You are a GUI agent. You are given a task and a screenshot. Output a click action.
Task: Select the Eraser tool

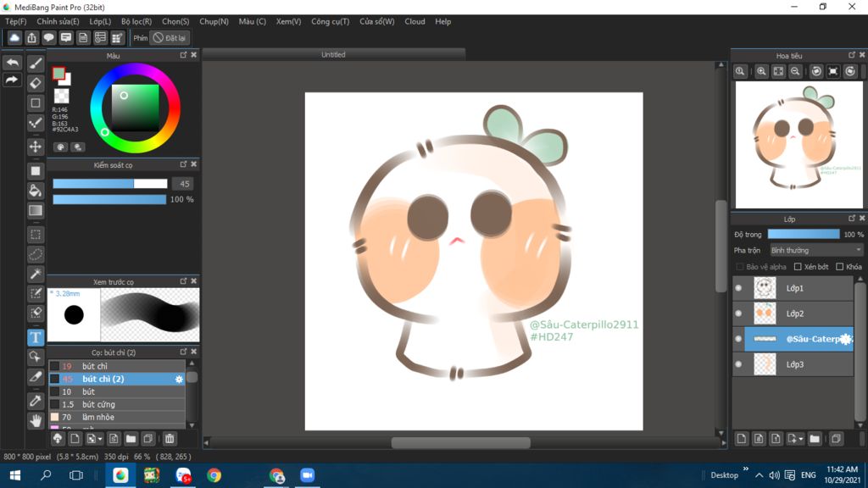tap(36, 84)
